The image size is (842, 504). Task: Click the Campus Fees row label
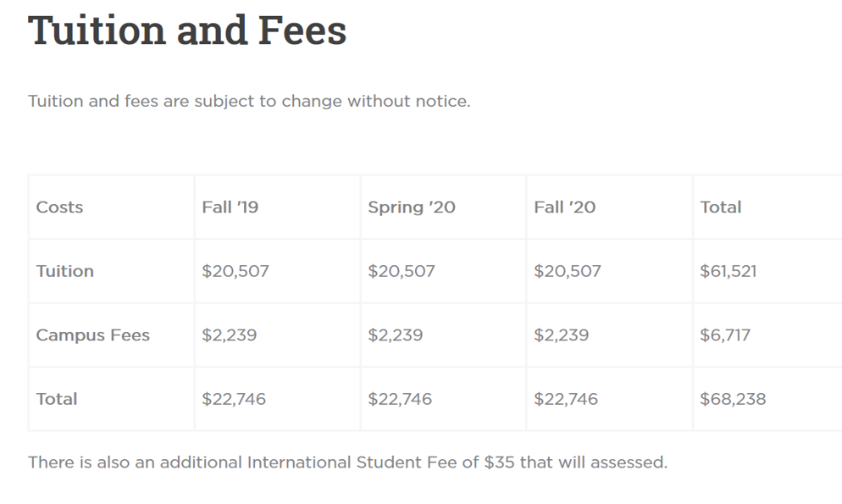click(93, 335)
